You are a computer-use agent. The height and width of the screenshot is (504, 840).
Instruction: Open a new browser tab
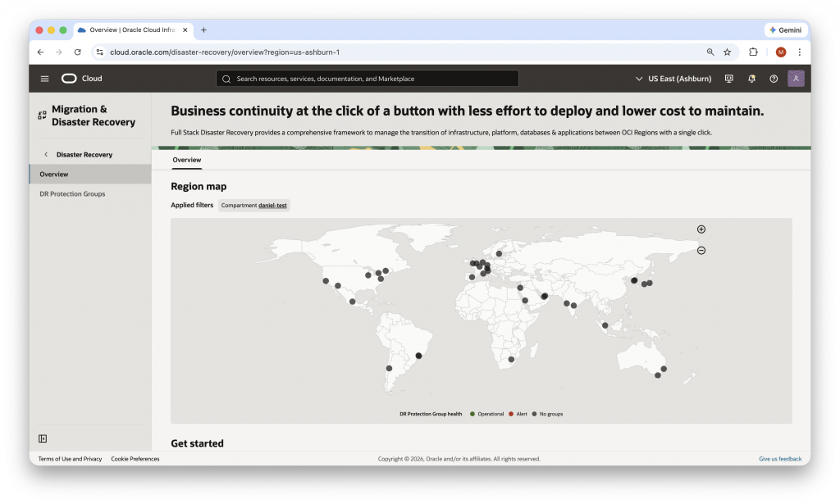point(203,30)
